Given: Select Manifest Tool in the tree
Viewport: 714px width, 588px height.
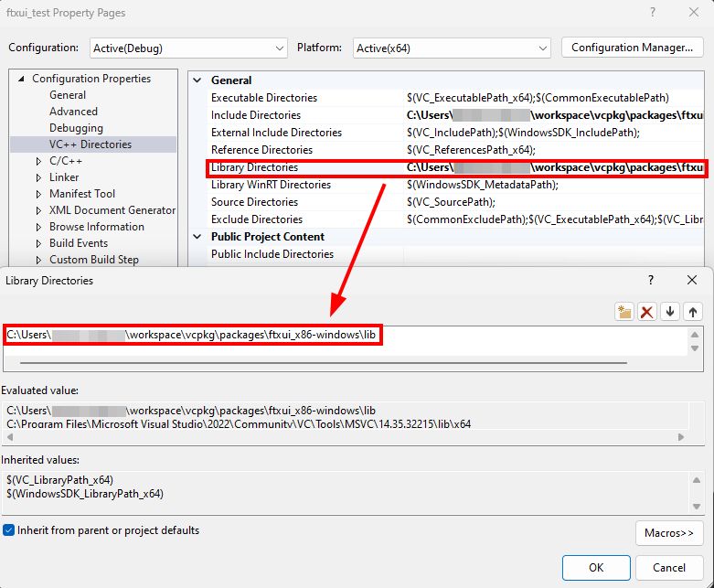Looking at the screenshot, I should point(82,194).
